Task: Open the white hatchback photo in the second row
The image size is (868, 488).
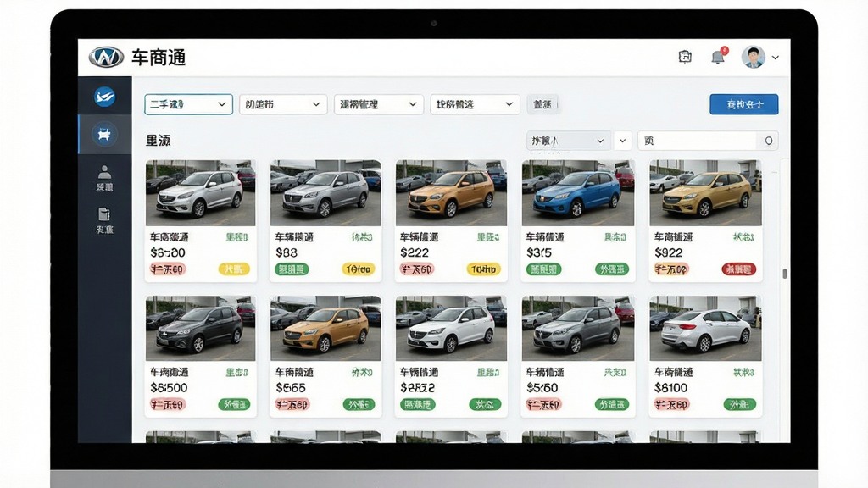Action: coord(451,328)
